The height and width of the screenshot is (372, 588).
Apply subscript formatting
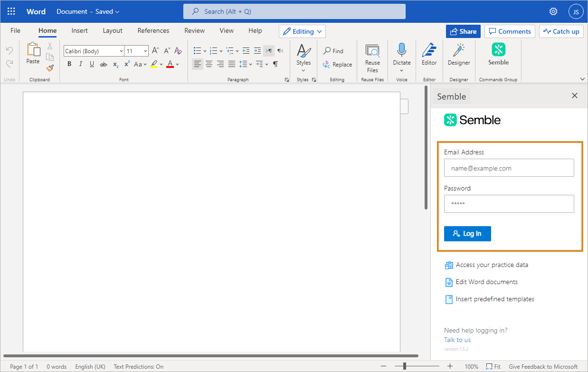pos(115,64)
